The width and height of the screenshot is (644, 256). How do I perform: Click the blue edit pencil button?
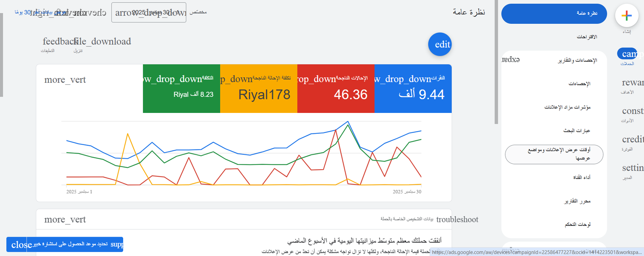tap(440, 44)
